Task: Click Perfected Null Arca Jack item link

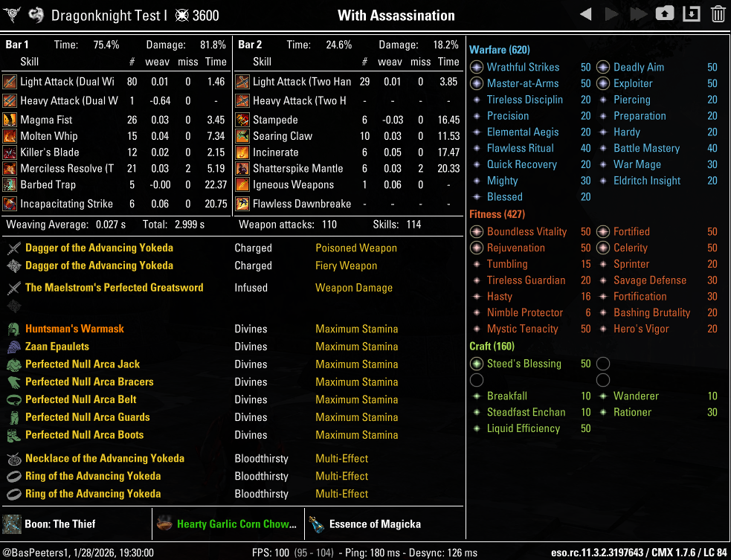Action: pyautogui.click(x=83, y=364)
